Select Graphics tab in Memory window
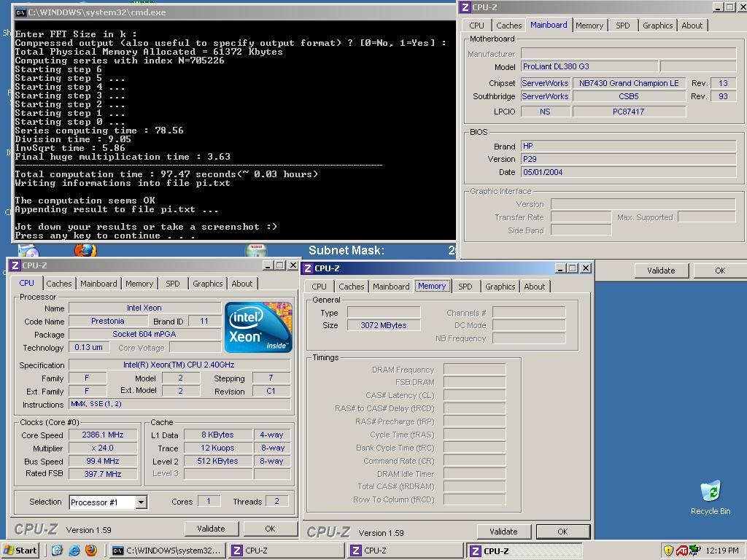Viewport: 747px width, 560px height. click(500, 286)
